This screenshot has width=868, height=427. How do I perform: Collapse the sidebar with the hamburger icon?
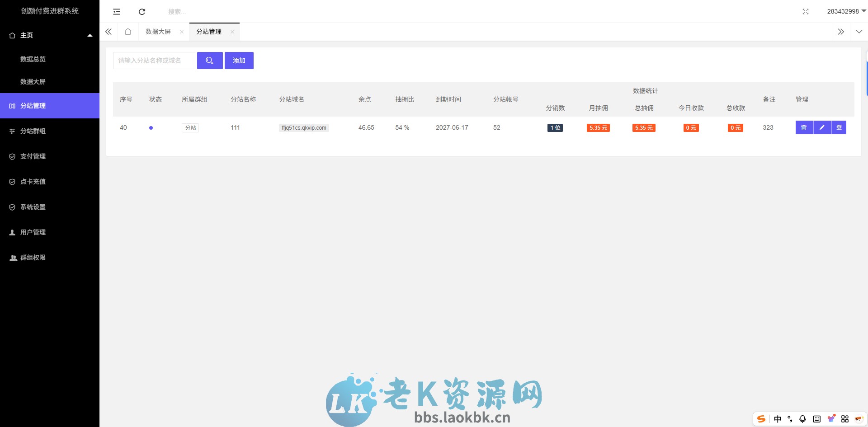[117, 11]
